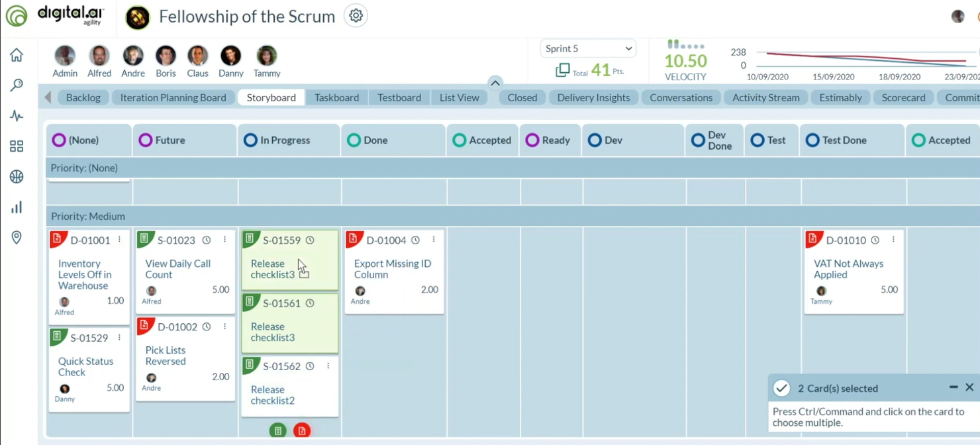Click the green story icon on S-01023
The width and height of the screenshot is (980, 445).
pyautogui.click(x=145, y=239)
